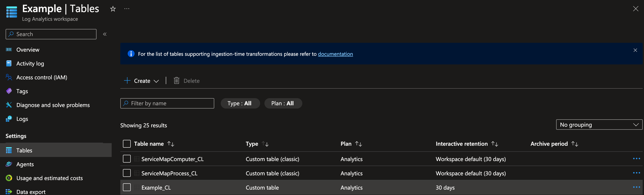This screenshot has width=644, height=195.
Task: Go to Activity log in sidebar
Action: [x=30, y=64]
